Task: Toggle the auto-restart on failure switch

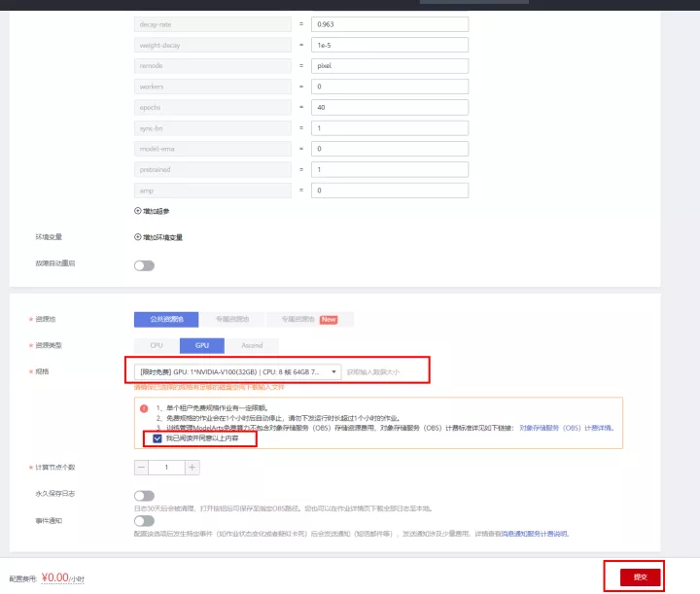Action: pyautogui.click(x=144, y=265)
